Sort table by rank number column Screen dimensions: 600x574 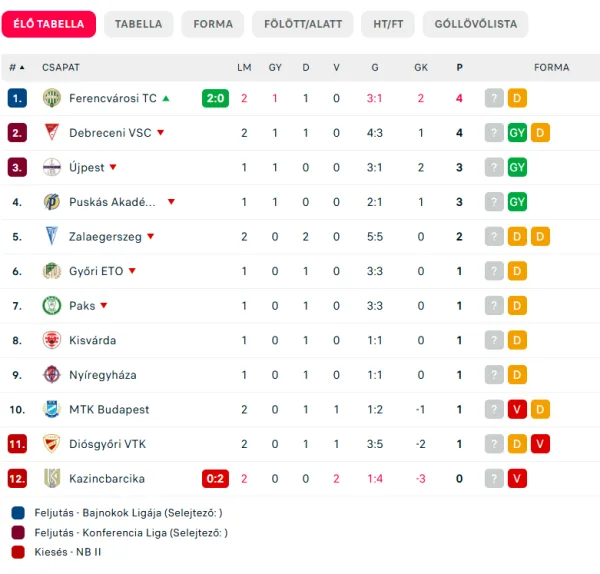16,67
